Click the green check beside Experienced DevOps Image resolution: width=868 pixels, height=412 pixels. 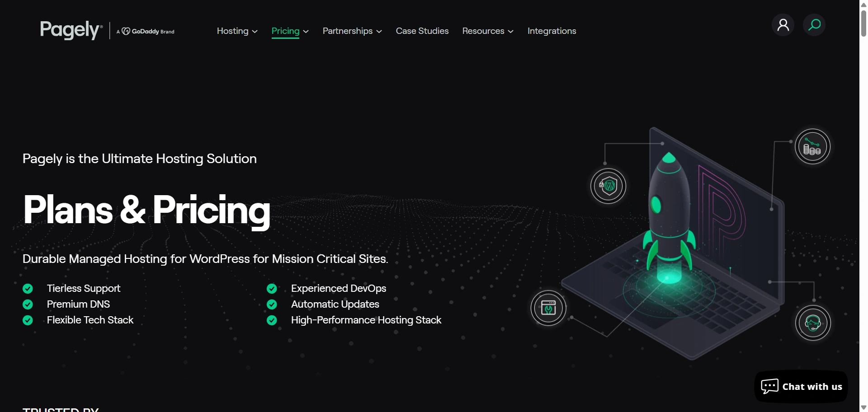pos(272,288)
